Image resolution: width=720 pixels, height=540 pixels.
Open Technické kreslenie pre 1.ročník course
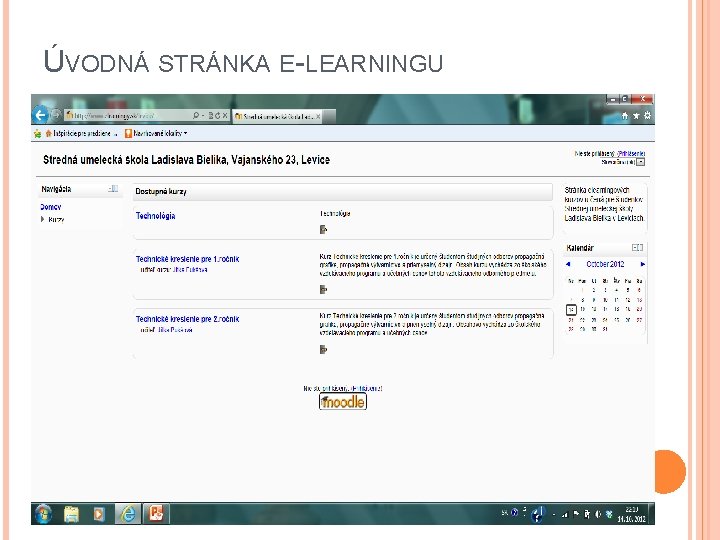(x=187, y=259)
